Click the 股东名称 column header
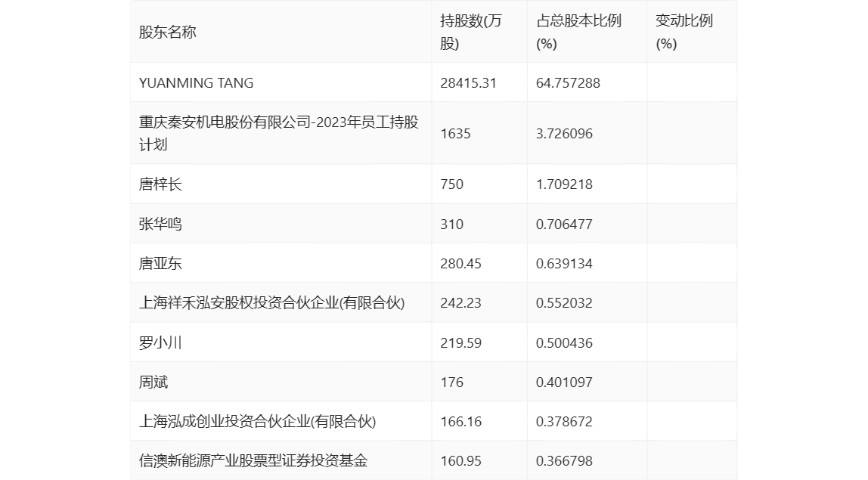The height and width of the screenshot is (480, 868). (168, 32)
